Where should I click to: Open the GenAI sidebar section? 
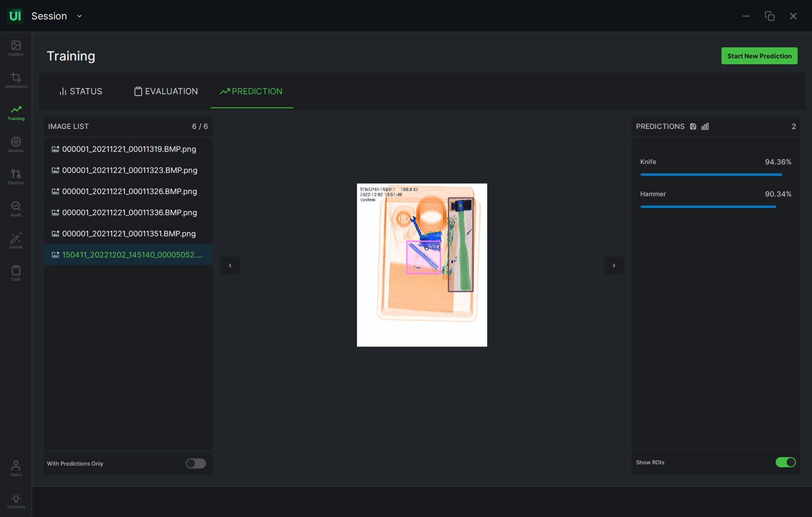[16, 241]
